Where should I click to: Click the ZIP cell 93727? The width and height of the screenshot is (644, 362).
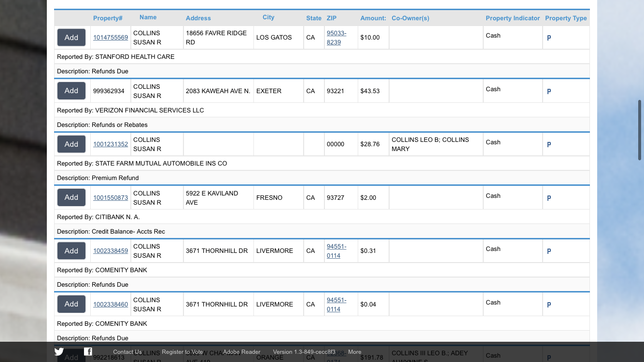click(336, 198)
